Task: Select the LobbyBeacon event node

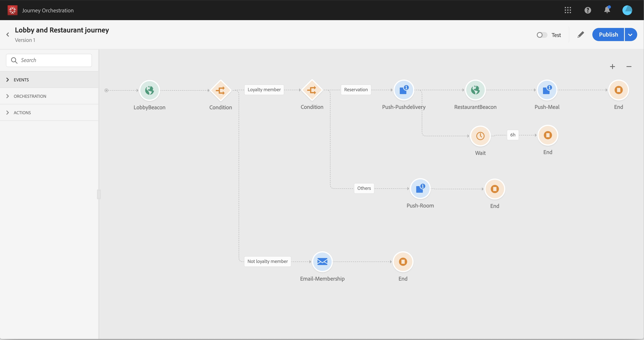Action: pyautogui.click(x=150, y=90)
